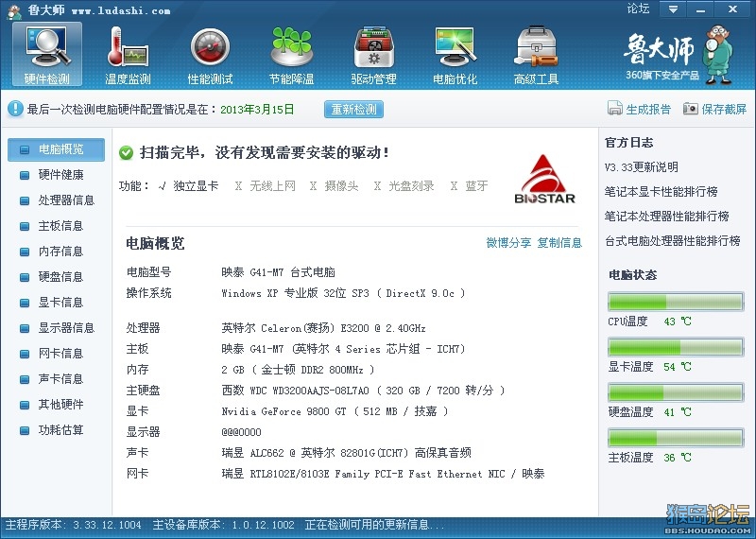
Task: Open the 硬件检测 hardware detection tool
Action: (46, 54)
